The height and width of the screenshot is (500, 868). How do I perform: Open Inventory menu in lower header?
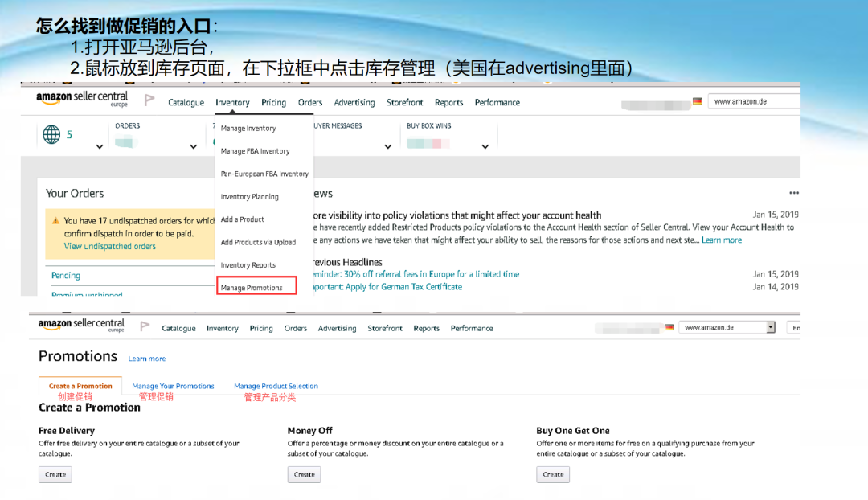coord(222,328)
